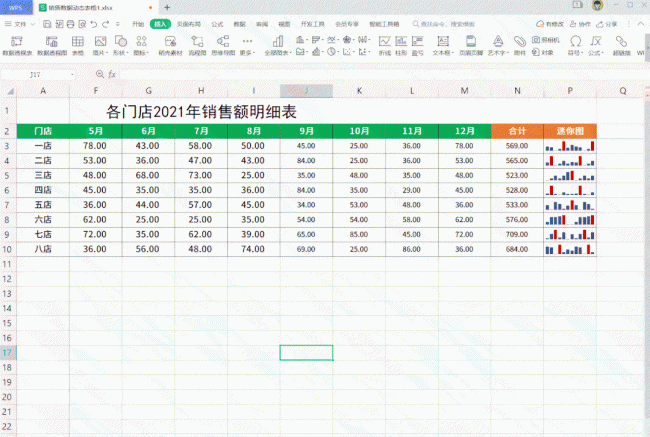Click the WPS home button
Screen dimensions: 650x437
(16, 7)
